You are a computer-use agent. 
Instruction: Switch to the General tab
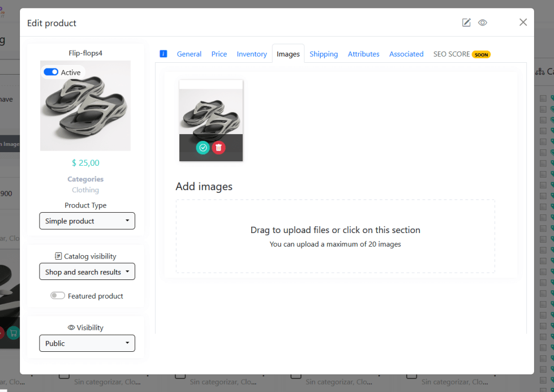[189, 54]
